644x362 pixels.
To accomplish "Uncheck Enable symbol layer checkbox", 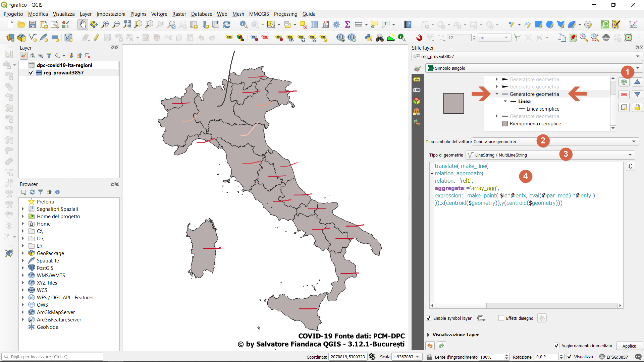I will pyautogui.click(x=428, y=318).
